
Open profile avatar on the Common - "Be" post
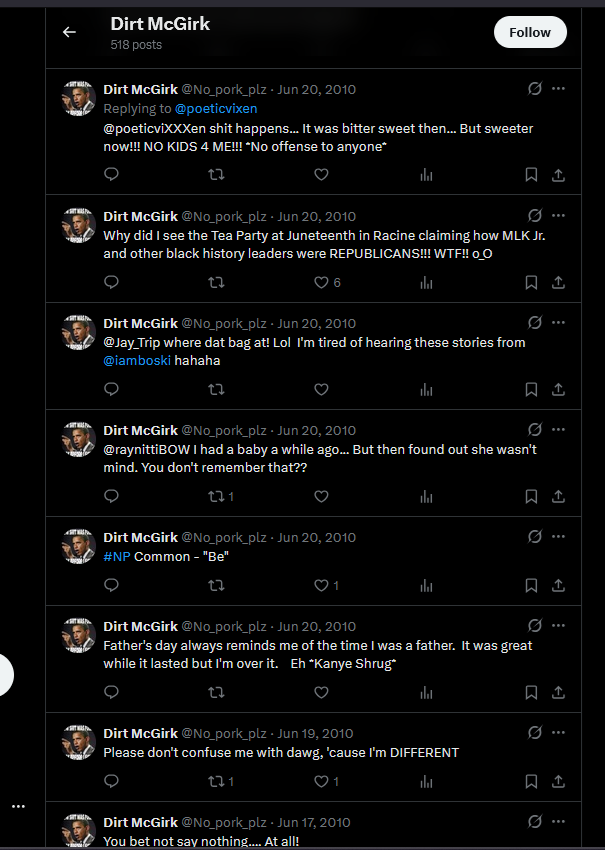click(79, 546)
